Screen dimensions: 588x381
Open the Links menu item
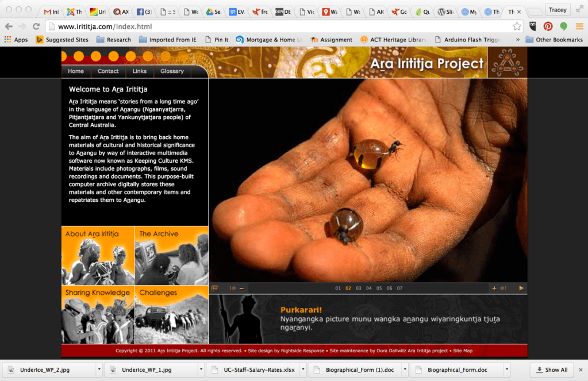coord(140,71)
